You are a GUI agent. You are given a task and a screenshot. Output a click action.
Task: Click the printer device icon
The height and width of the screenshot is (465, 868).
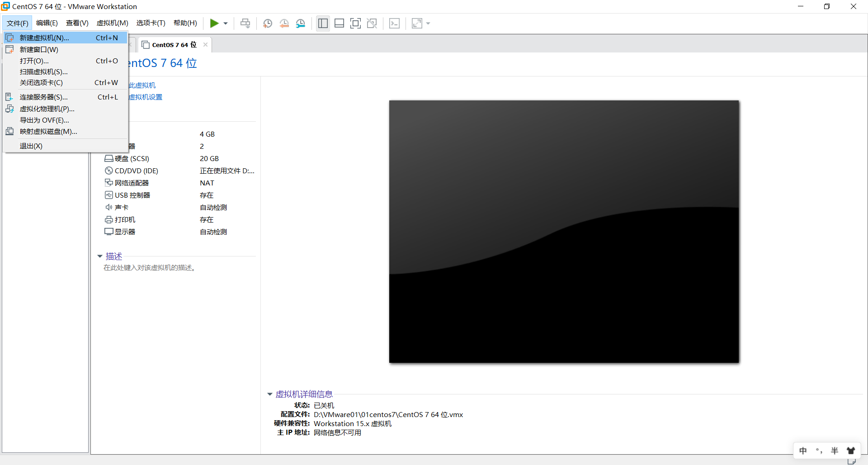(x=108, y=219)
